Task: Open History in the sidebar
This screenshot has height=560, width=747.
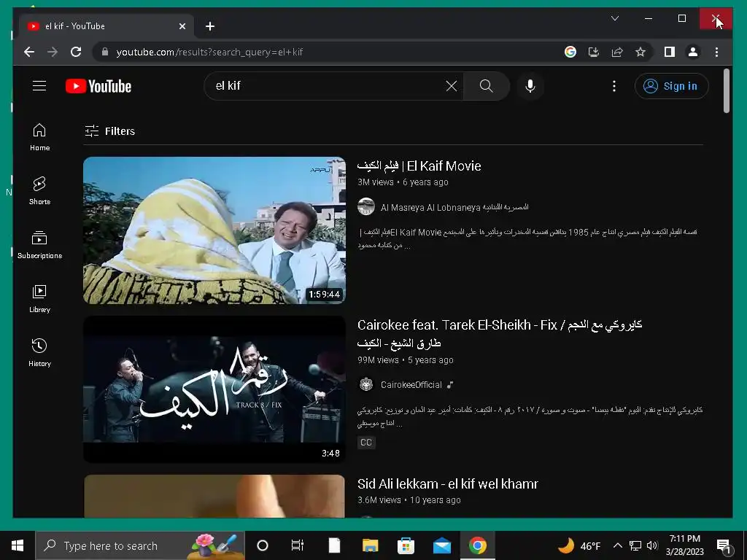Action: pos(39,353)
